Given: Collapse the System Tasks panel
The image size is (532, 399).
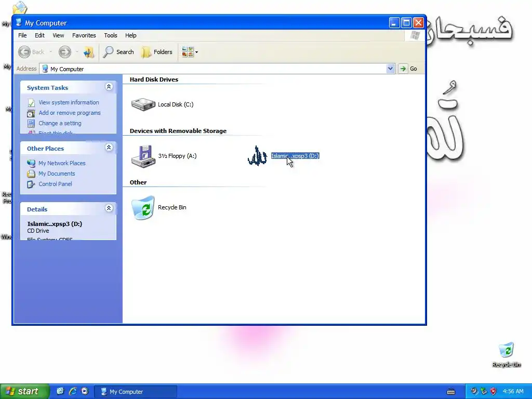Looking at the screenshot, I should pos(109,87).
